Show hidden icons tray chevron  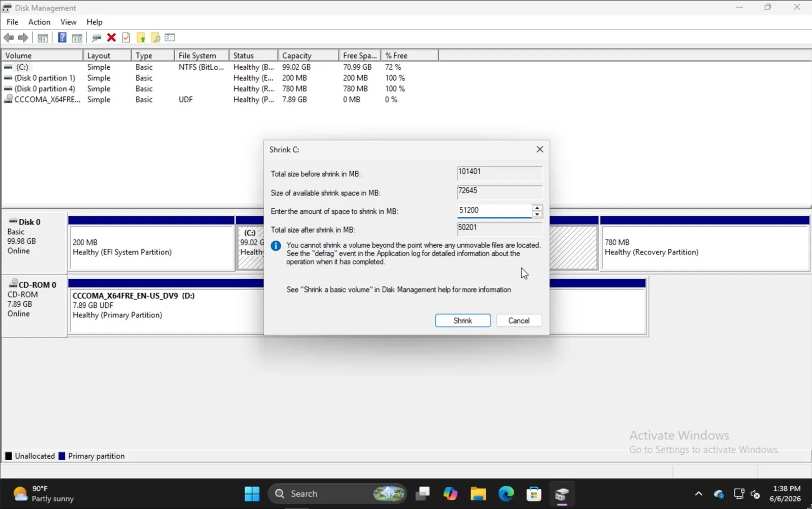pos(698,494)
